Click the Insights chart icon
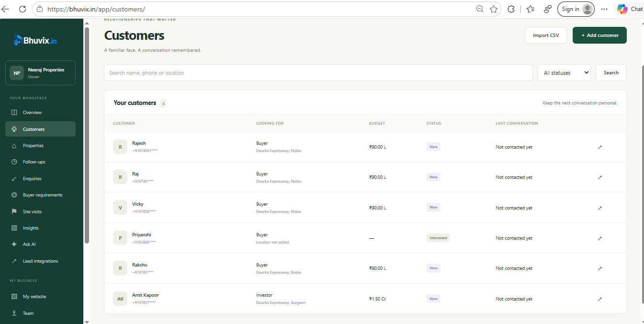The height and width of the screenshot is (324, 644). click(14, 228)
